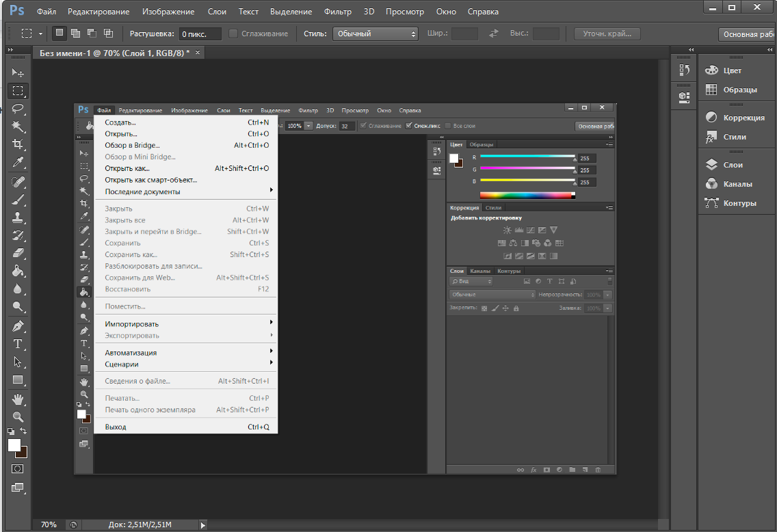
Task: Click the white foreground color swatch in main toolbar
Action: coord(13,444)
